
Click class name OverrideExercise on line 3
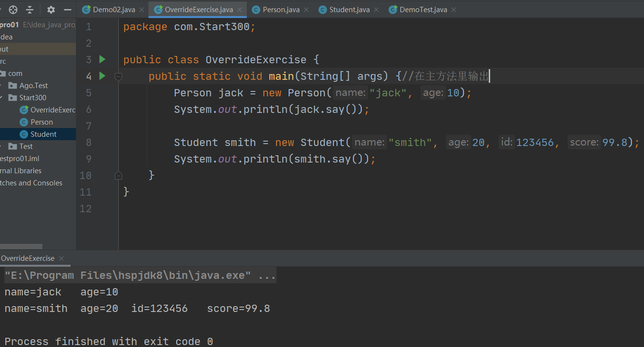(x=256, y=60)
